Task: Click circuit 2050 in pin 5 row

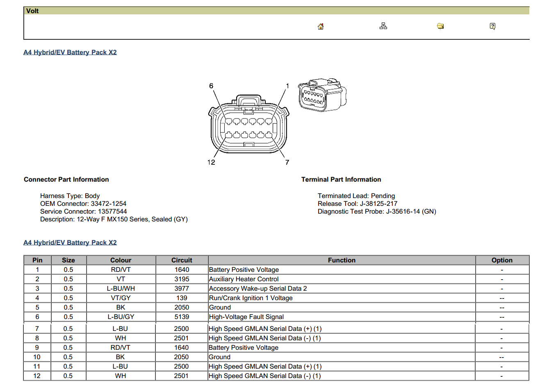Action: pyautogui.click(x=182, y=307)
